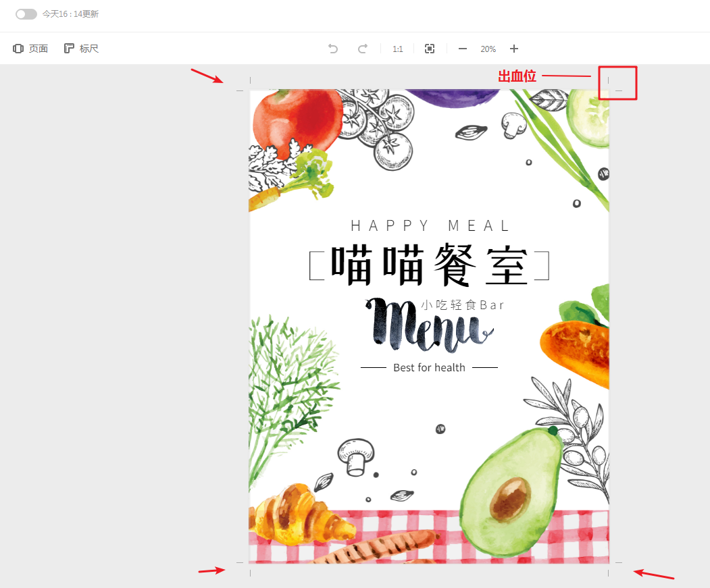Zoom in with the plus icon
This screenshot has height=588, width=710.
click(514, 49)
